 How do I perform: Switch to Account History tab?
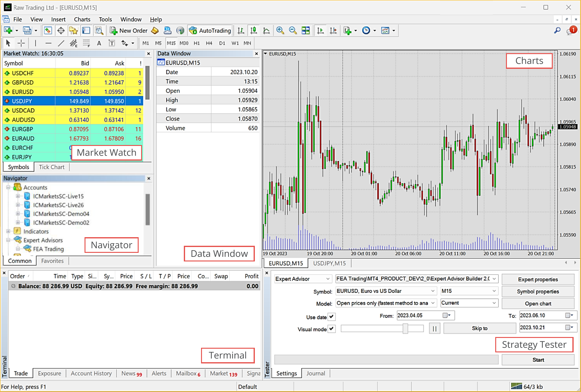[x=91, y=374]
